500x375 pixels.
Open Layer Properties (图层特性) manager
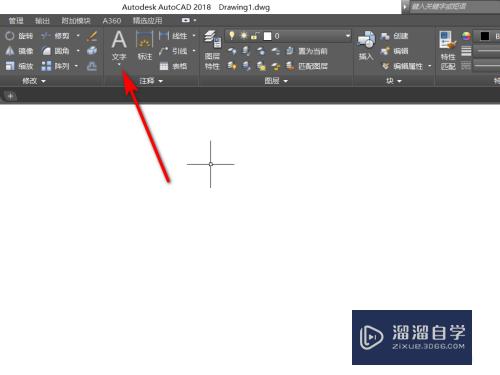tap(212, 50)
